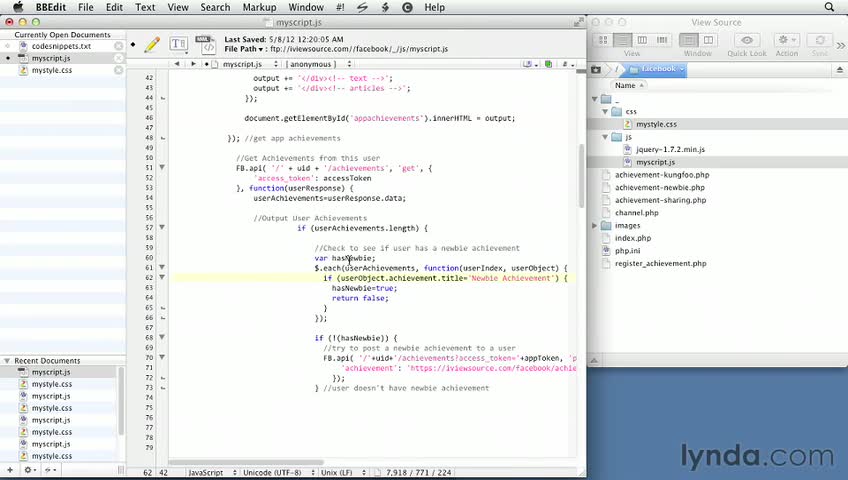Open the function popup labeled anonymous

coord(319,64)
